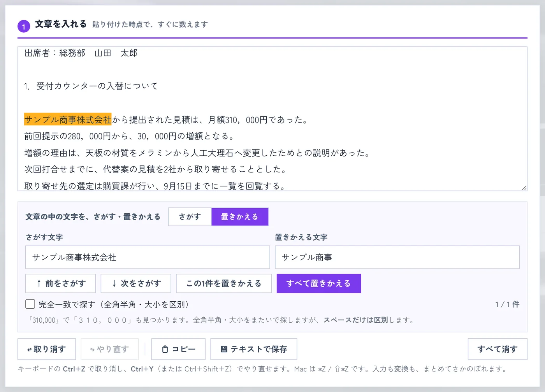Click the 置きかえる文字 replacement input field
This screenshot has height=392, width=545.
(x=397, y=257)
